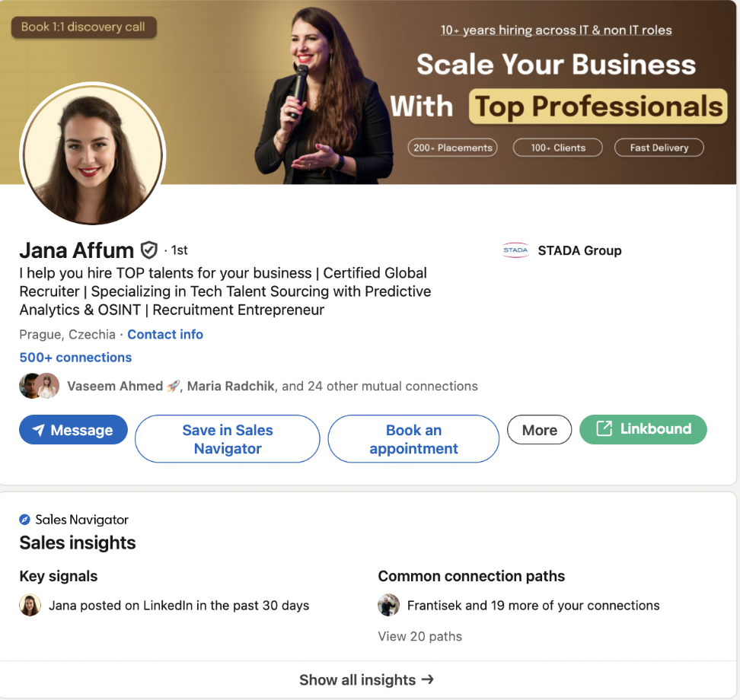
Task: Click the small avatar beside Key signals post
Action: tap(30, 606)
